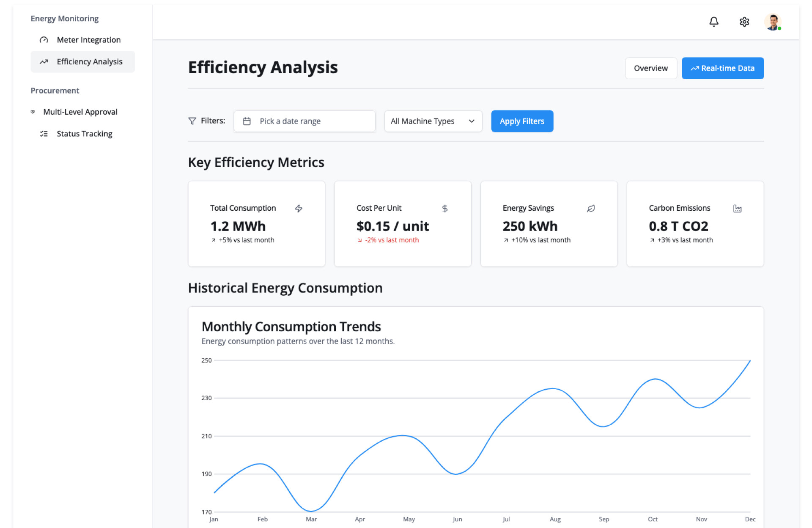This screenshot has width=812, height=528.
Task: Click the funnel icon beside Filters
Action: pos(192,121)
